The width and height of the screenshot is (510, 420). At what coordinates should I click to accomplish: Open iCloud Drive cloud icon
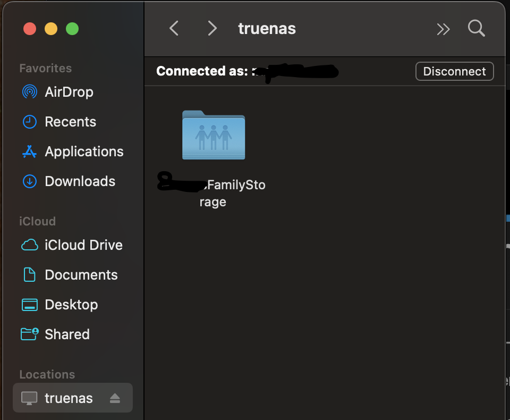click(x=30, y=245)
